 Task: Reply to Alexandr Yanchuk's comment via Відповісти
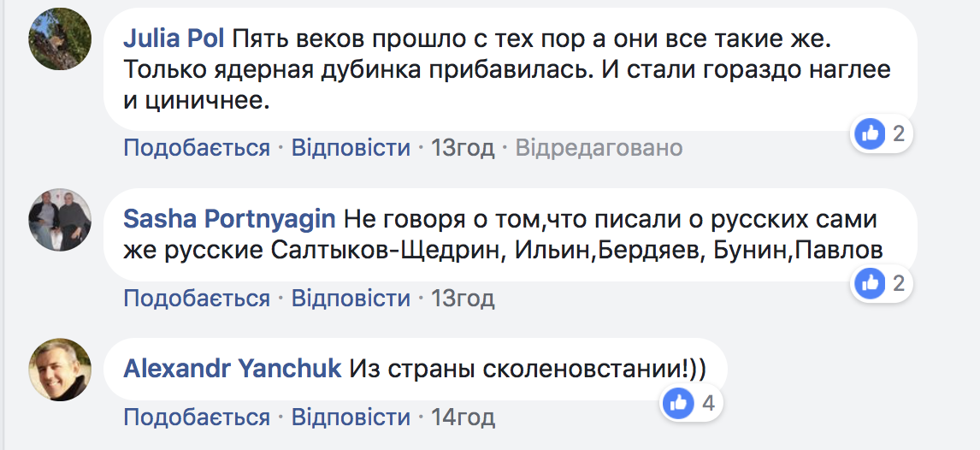click(x=351, y=417)
